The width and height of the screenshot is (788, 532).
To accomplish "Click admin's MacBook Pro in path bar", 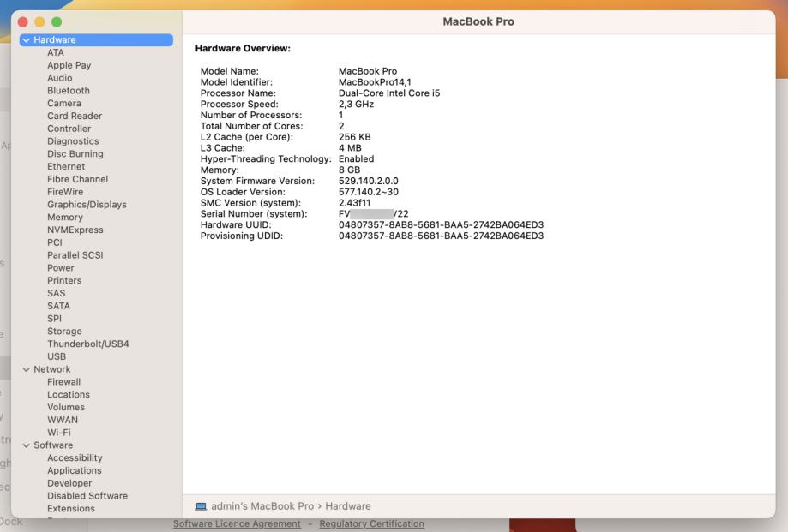I will [x=262, y=506].
